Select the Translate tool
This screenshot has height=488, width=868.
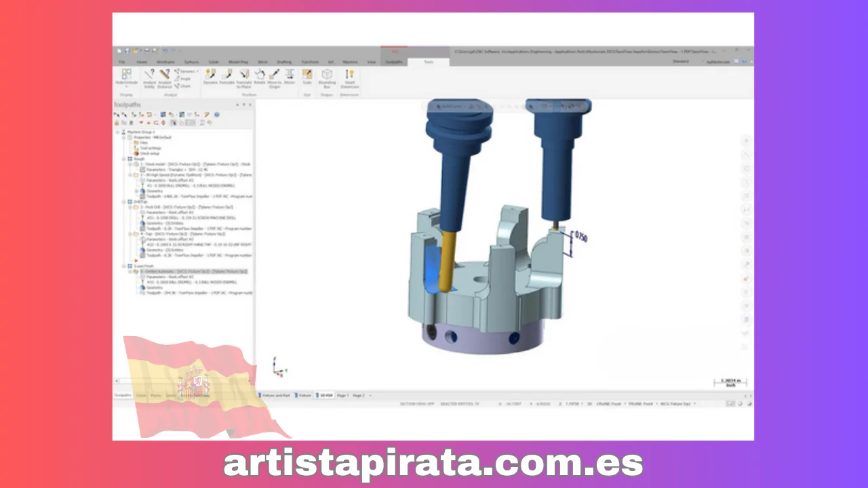(226, 77)
